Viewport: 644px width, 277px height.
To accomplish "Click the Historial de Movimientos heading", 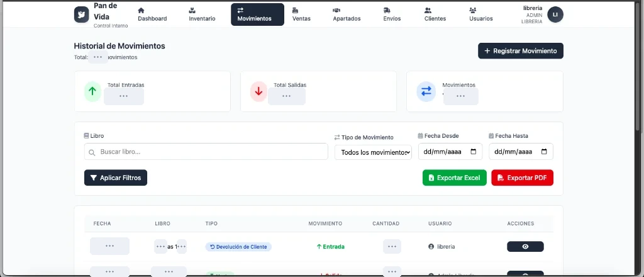I will 119,46.
